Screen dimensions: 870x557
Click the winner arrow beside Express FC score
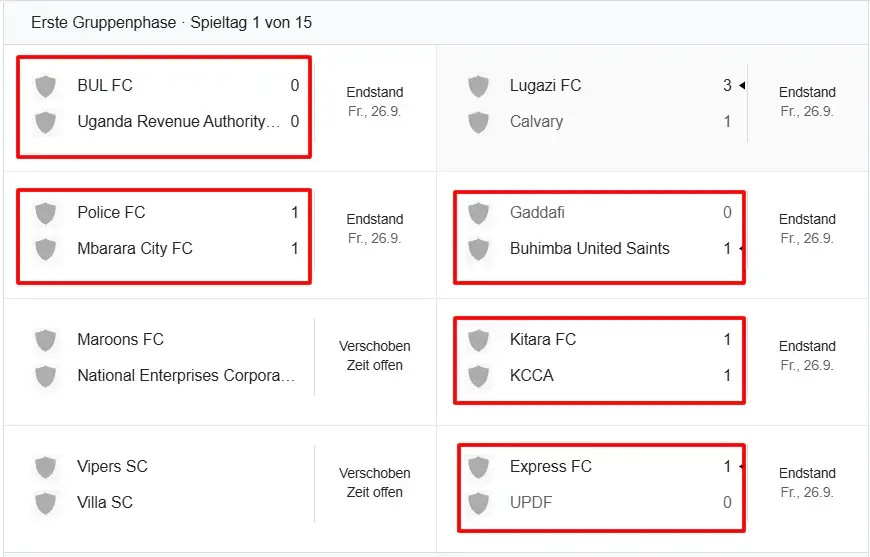pyautogui.click(x=740, y=467)
